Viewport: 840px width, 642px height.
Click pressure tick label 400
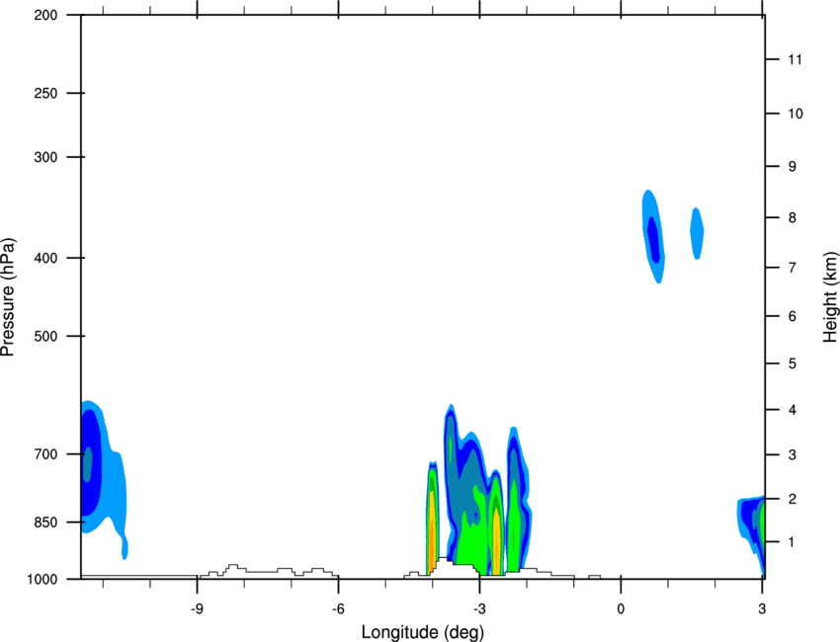pos(45,258)
